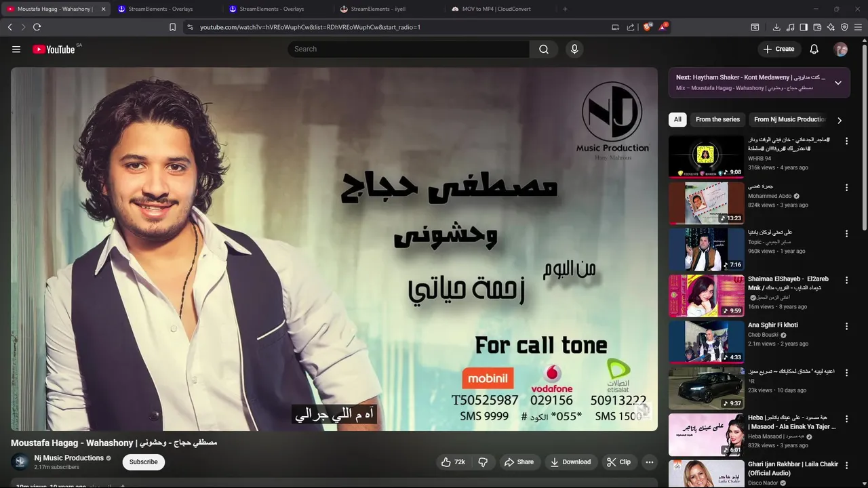This screenshot has width=868, height=488.
Task: Click the Download button
Action: [x=570, y=462]
